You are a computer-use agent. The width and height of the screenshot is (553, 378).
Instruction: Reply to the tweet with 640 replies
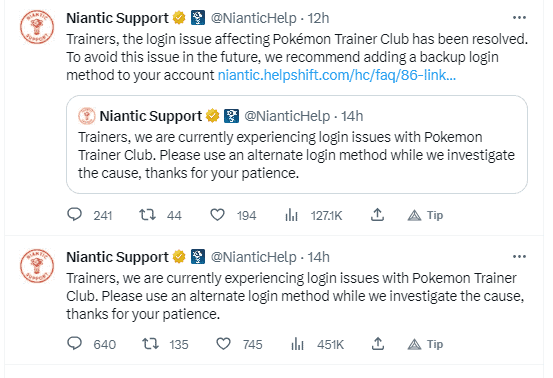(74, 343)
